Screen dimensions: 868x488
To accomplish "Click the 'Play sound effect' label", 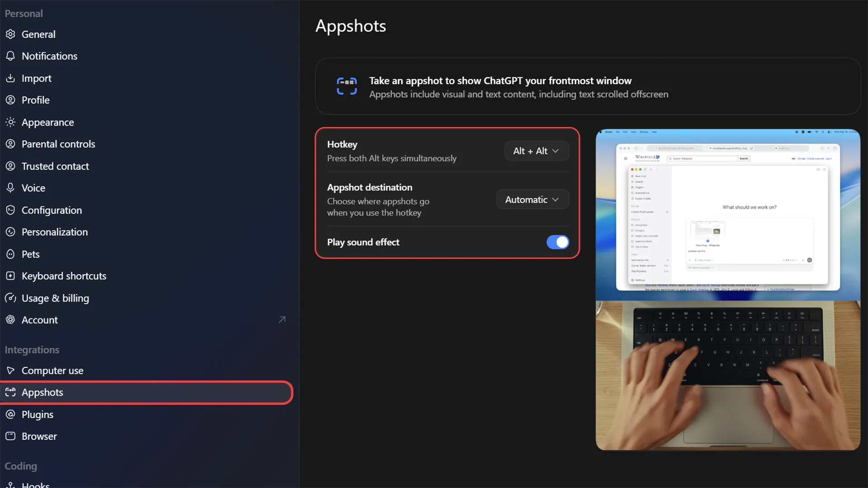I will click(x=363, y=242).
